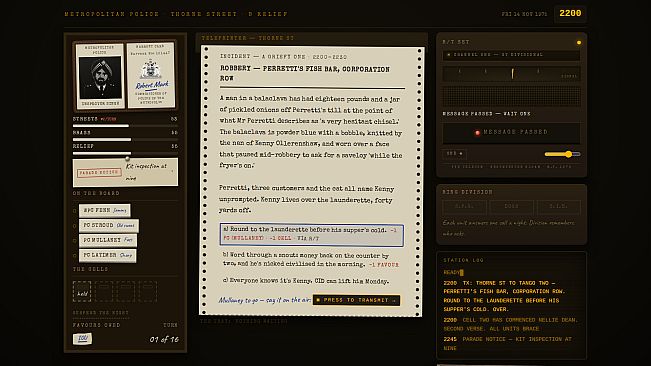Screen dimensions: 651x366
Task: Click the 'CELL TWO HAS COMMENCED NELLIE DEAN' log entry
Action: tap(510, 324)
